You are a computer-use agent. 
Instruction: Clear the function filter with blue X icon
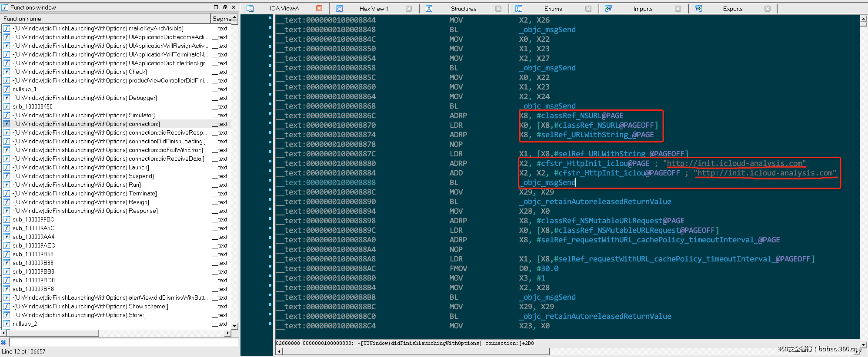(x=3, y=342)
